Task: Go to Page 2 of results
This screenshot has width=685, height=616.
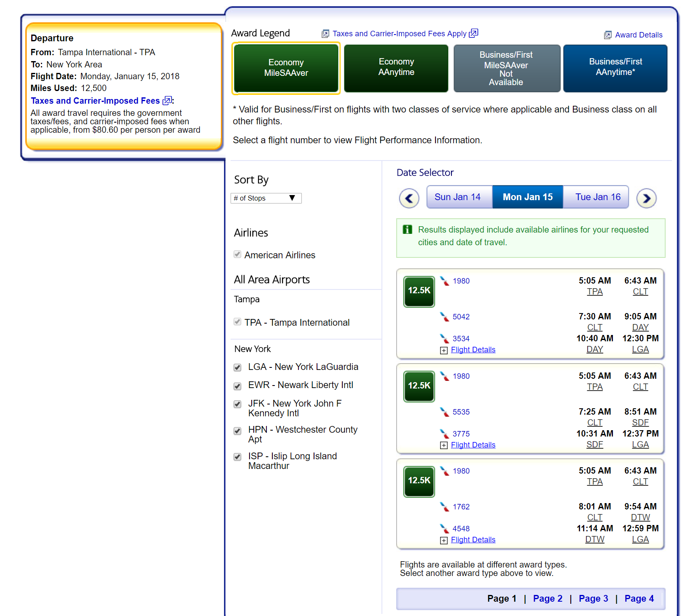Action: (547, 598)
